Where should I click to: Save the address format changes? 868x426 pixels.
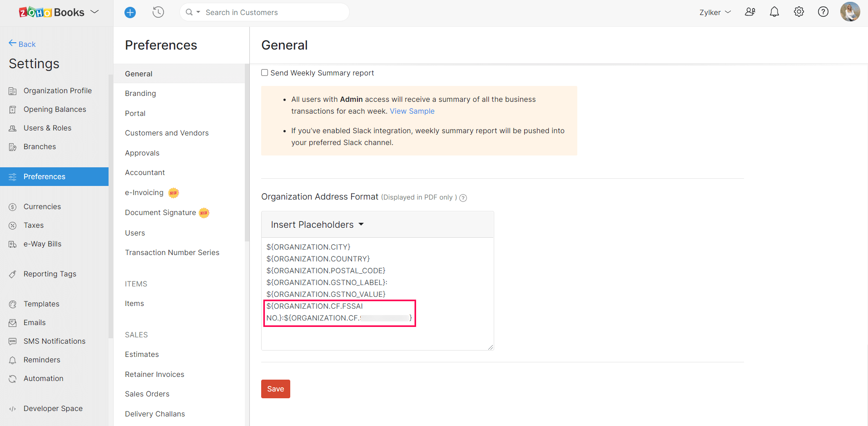[x=275, y=389]
